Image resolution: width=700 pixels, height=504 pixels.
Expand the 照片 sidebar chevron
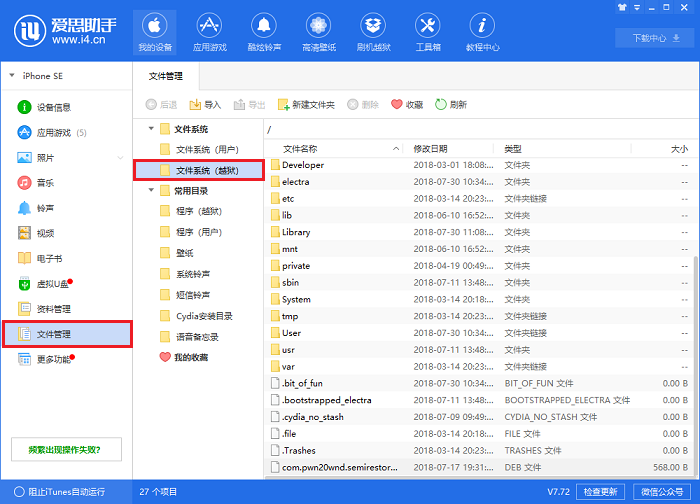tap(120, 158)
